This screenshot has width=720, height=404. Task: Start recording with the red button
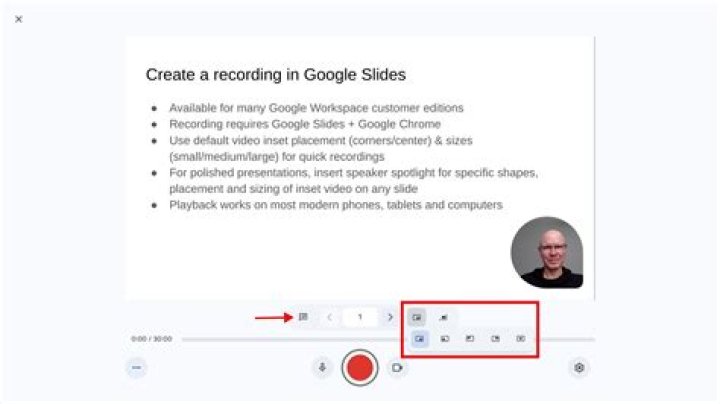[x=359, y=368]
